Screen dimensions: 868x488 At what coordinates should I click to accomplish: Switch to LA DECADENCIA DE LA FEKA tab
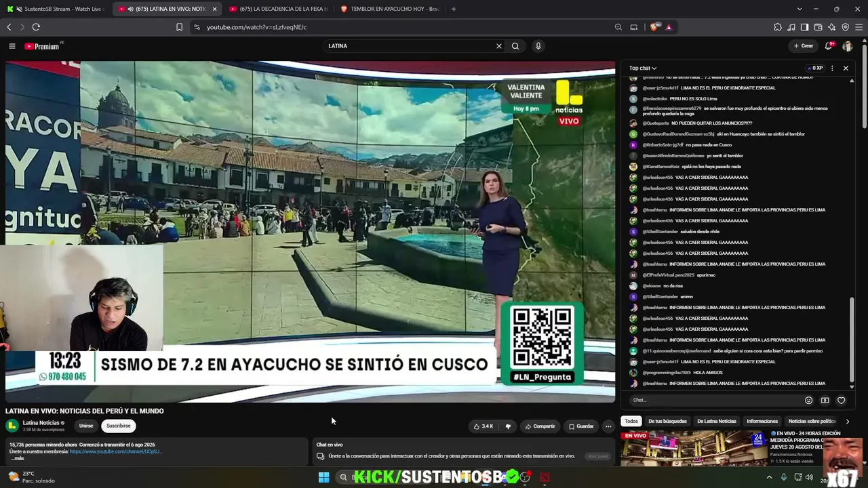278,9
